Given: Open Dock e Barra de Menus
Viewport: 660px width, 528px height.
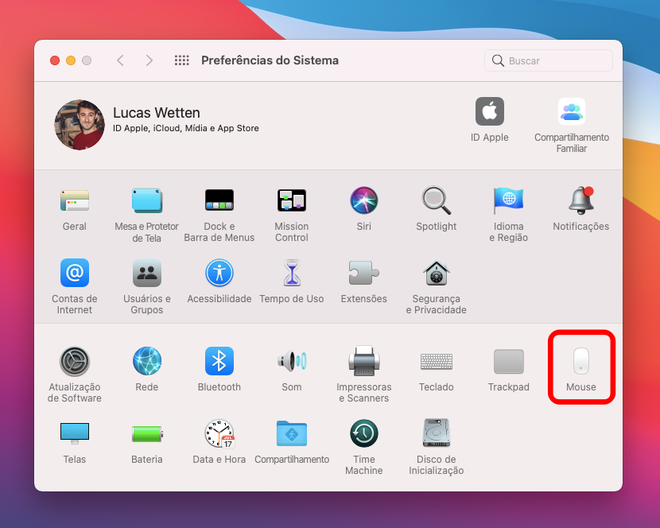Looking at the screenshot, I should (x=219, y=200).
